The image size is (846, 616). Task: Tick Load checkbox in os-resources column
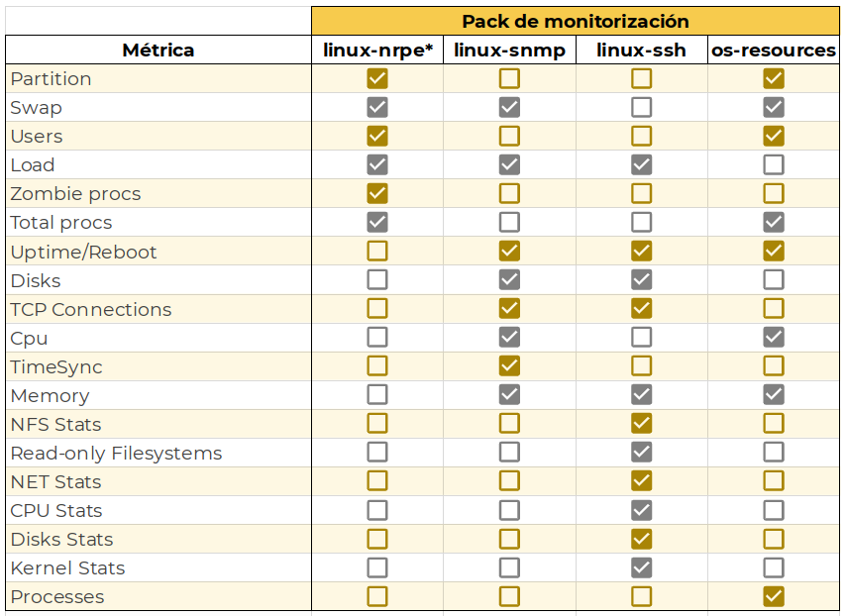[x=774, y=164]
